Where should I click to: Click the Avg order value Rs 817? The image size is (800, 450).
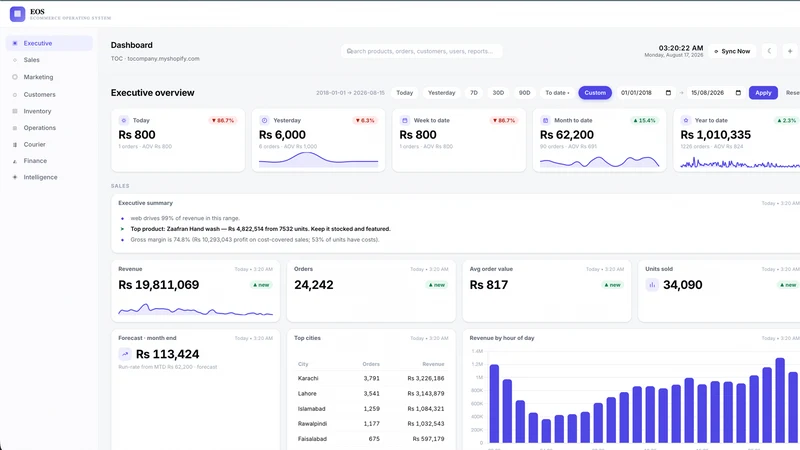[x=489, y=285]
